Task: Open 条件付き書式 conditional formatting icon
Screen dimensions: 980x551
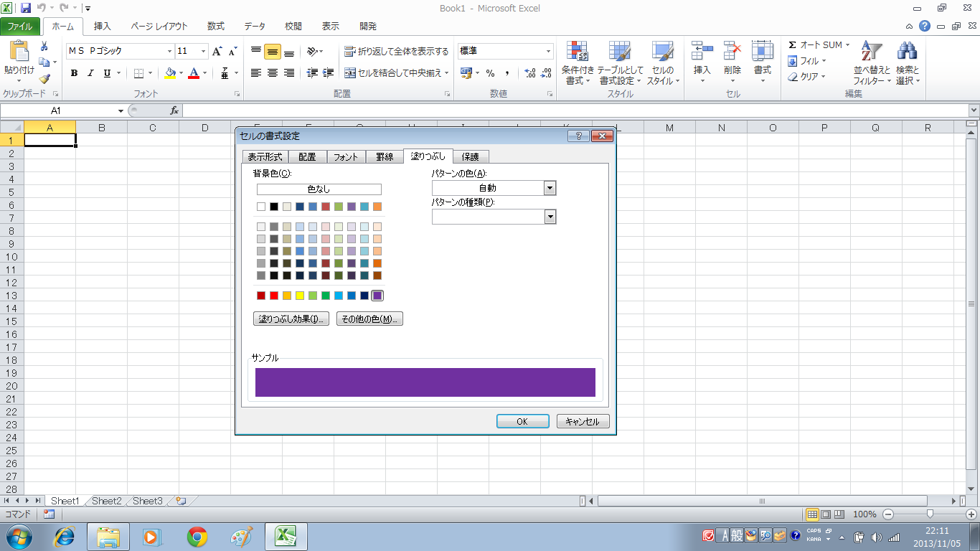Action: [578, 63]
